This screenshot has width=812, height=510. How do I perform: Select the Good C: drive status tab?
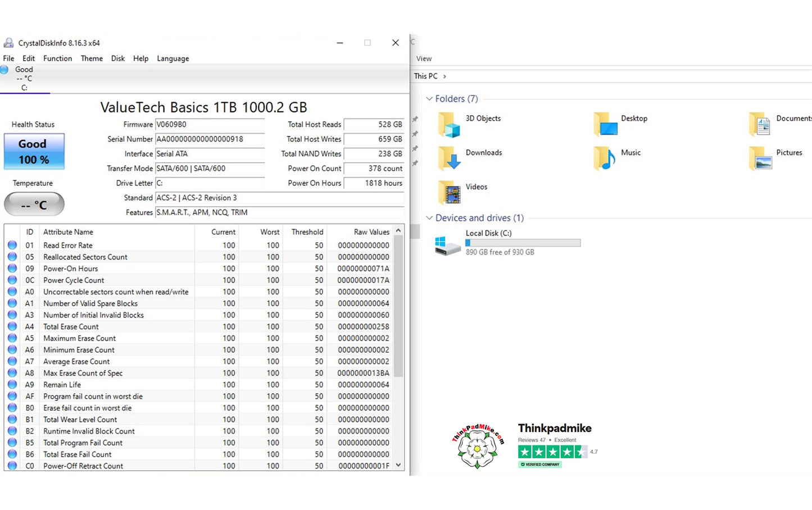click(24, 78)
